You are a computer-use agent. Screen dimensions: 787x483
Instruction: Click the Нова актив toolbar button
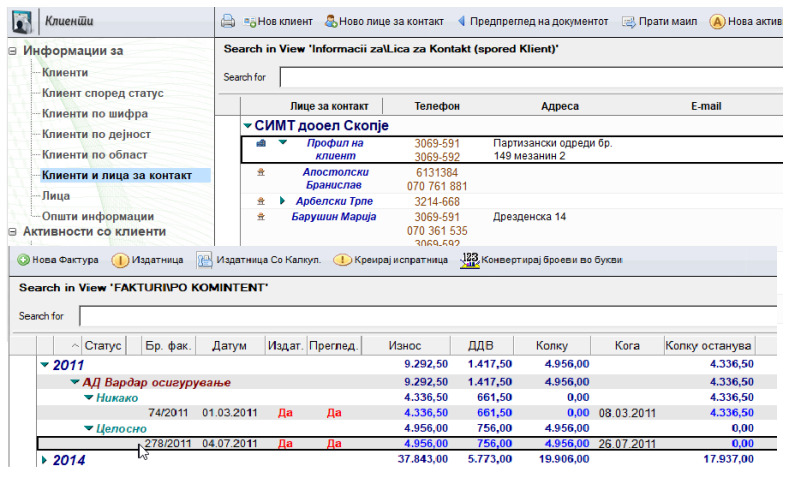coord(746,22)
